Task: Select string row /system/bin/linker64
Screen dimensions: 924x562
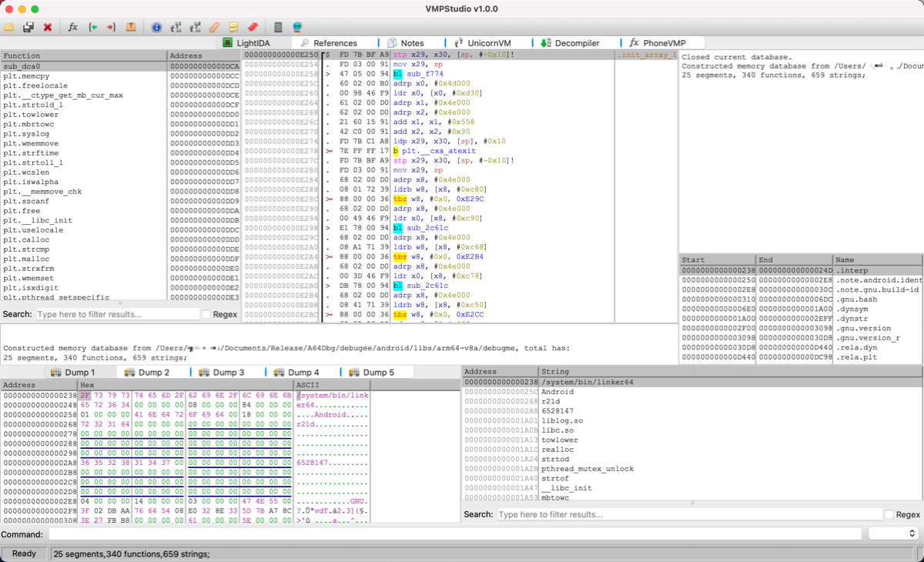Action: tap(691, 382)
